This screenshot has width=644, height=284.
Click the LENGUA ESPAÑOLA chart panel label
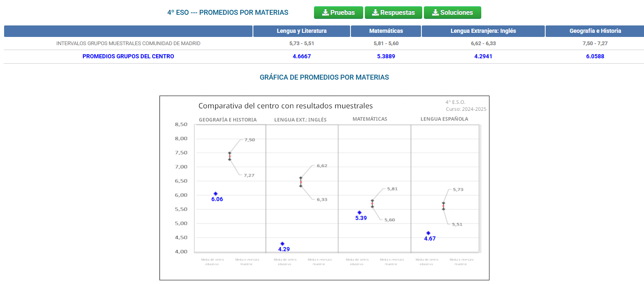point(444,119)
